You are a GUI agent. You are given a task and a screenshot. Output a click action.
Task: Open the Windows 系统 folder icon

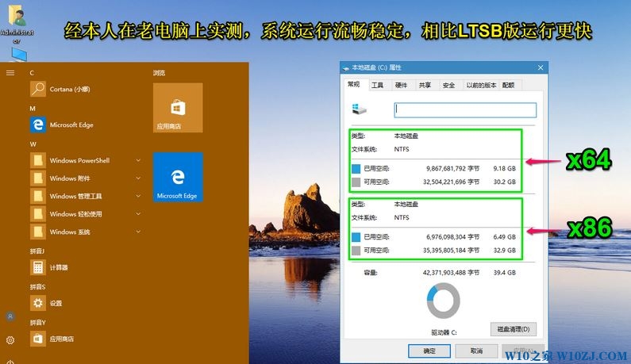point(38,232)
